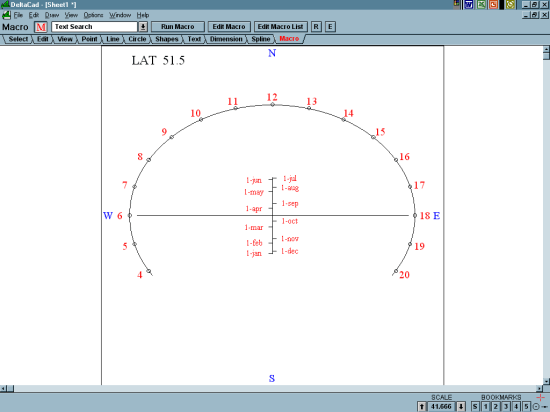
Task: Click the red crosshair icon at bottom right
Action: pos(541,397)
